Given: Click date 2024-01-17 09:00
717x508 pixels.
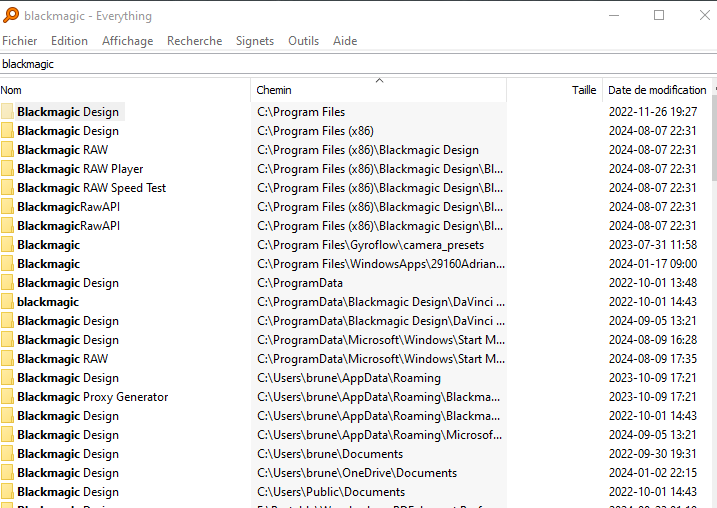Looking at the screenshot, I should click(x=653, y=264).
